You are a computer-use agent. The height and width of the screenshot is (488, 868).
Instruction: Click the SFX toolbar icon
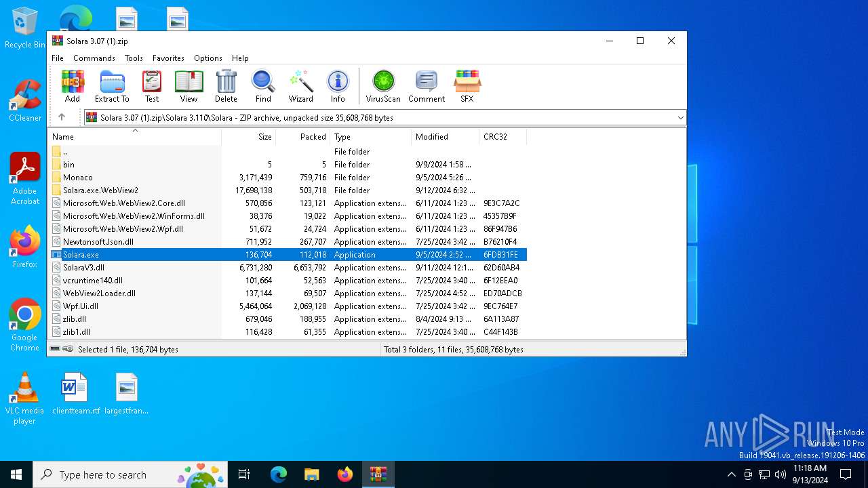coord(467,86)
